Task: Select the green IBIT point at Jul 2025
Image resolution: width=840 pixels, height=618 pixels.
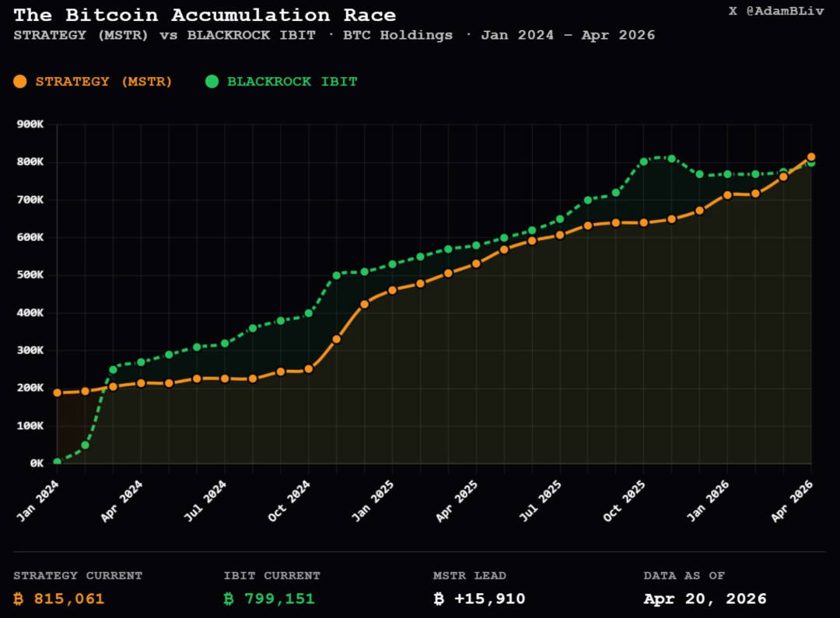Action: (560, 219)
